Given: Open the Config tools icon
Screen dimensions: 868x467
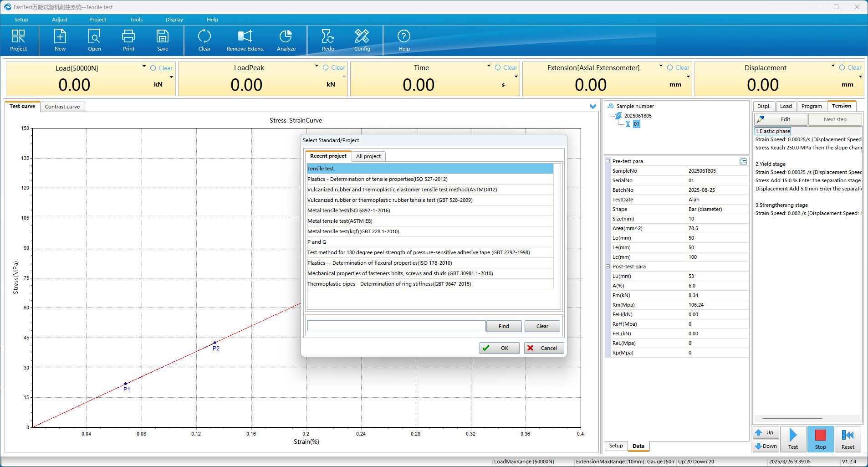Looking at the screenshot, I should pyautogui.click(x=362, y=36).
